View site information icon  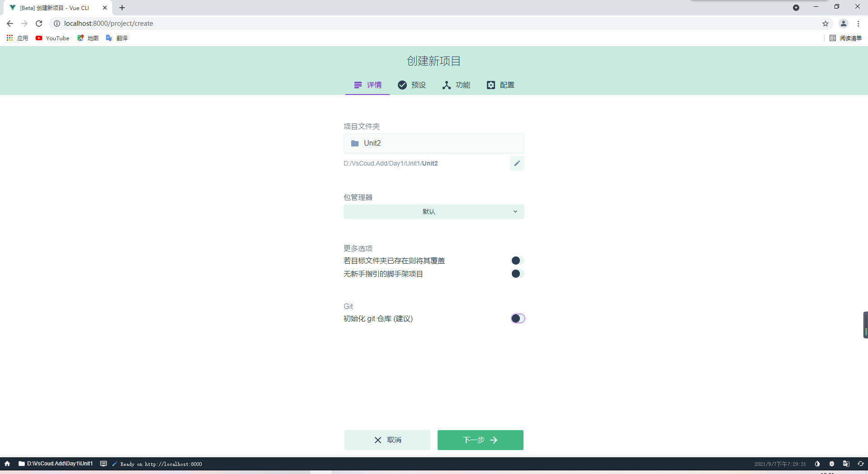pos(57,24)
